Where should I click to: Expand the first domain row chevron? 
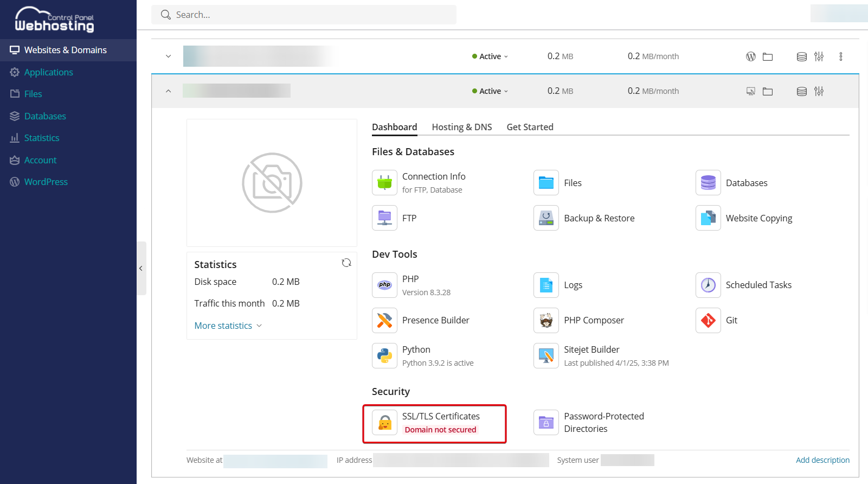pos(169,56)
